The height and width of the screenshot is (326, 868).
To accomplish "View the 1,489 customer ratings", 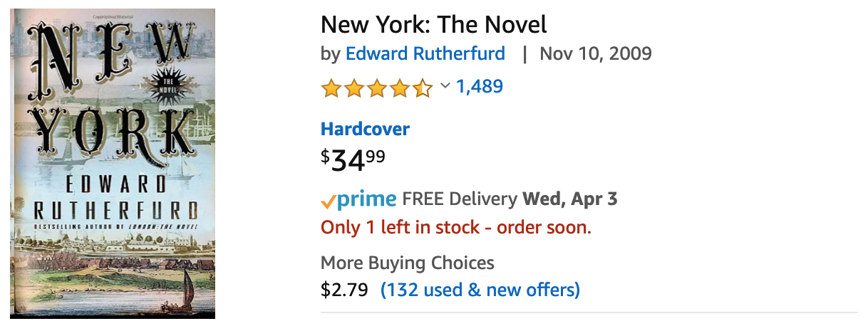I will tap(480, 87).
